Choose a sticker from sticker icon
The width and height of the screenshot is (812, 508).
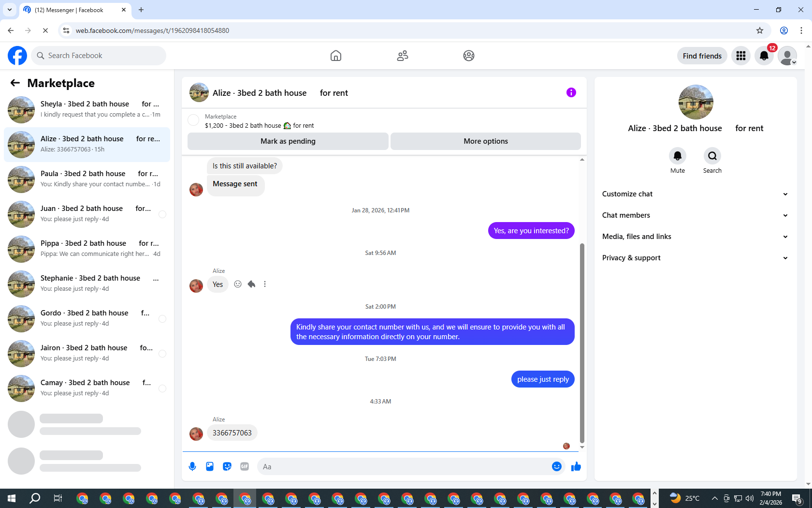[x=227, y=466]
